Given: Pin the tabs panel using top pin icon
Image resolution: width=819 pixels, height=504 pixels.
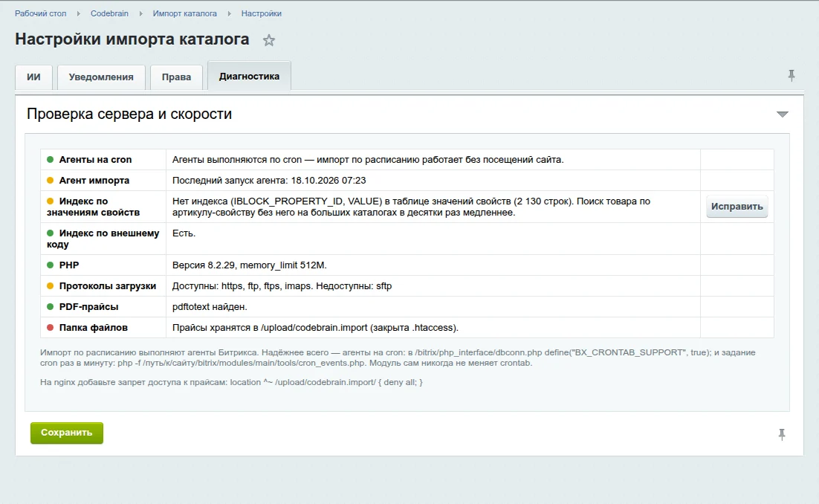Looking at the screenshot, I should click(792, 76).
